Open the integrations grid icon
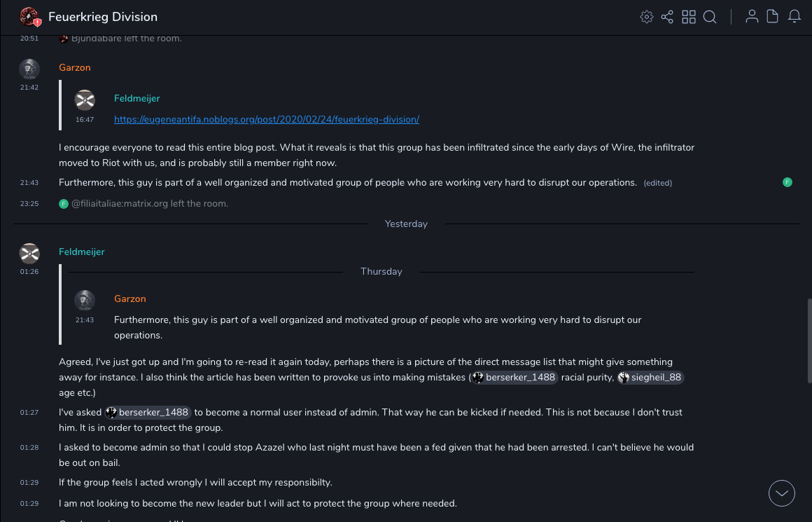This screenshot has width=812, height=522. coord(689,17)
